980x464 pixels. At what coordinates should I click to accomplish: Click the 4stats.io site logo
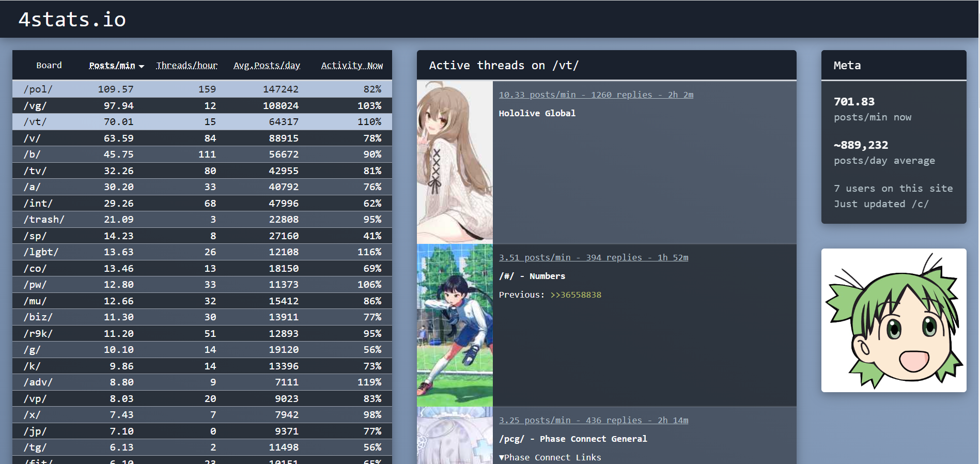click(72, 20)
